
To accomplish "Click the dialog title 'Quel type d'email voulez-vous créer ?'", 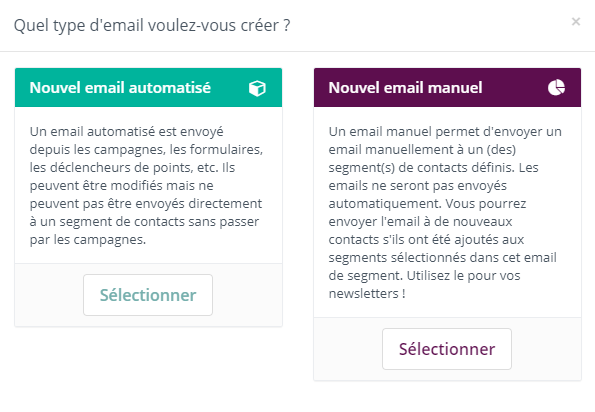I will [x=152, y=25].
